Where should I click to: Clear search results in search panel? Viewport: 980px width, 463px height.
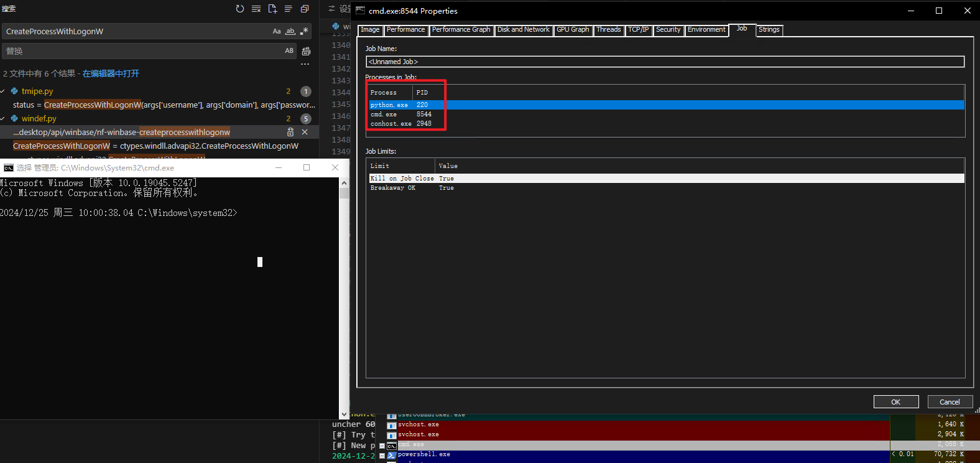pos(256,9)
